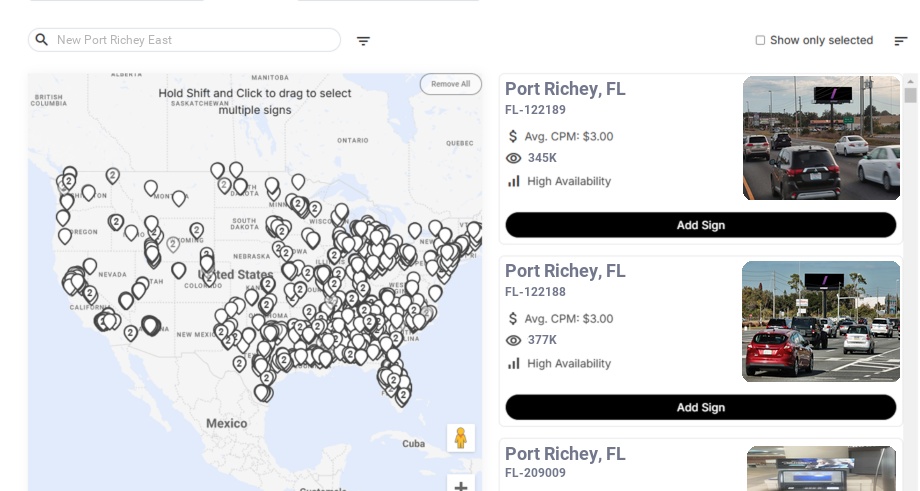
Task: Open the filter icon beside search box
Action: (x=363, y=41)
